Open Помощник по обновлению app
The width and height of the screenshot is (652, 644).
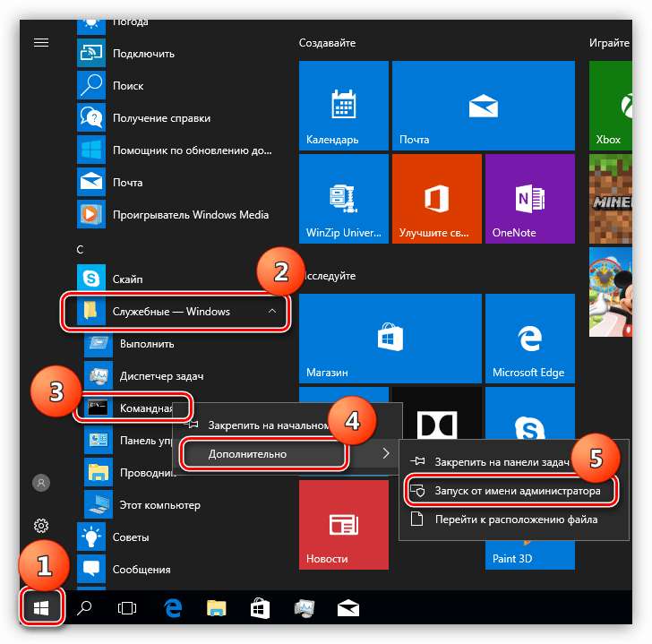(175, 150)
